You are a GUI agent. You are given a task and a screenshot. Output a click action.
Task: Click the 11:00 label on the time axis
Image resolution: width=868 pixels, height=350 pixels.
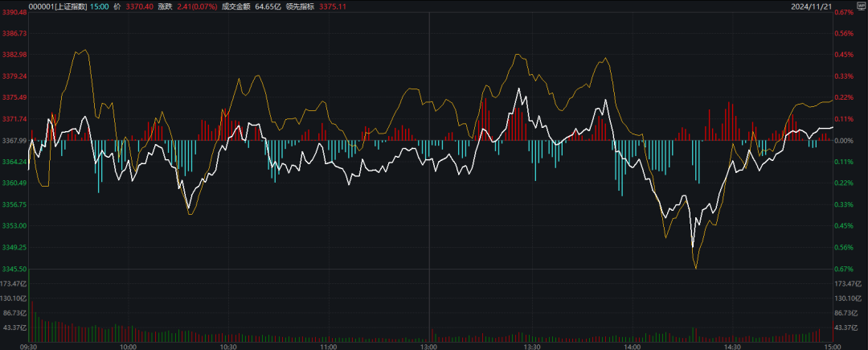point(328,345)
